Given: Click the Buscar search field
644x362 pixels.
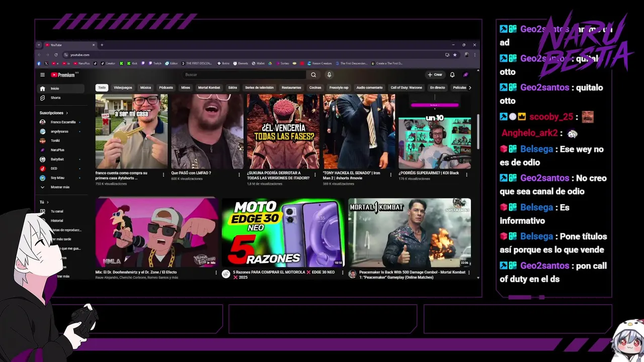Looking at the screenshot, I should click(245, 75).
